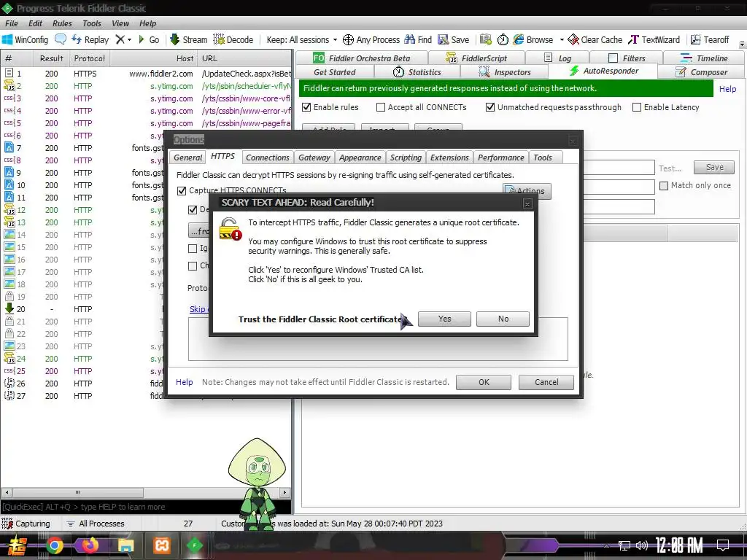Click the system tray clock

(x=679, y=545)
